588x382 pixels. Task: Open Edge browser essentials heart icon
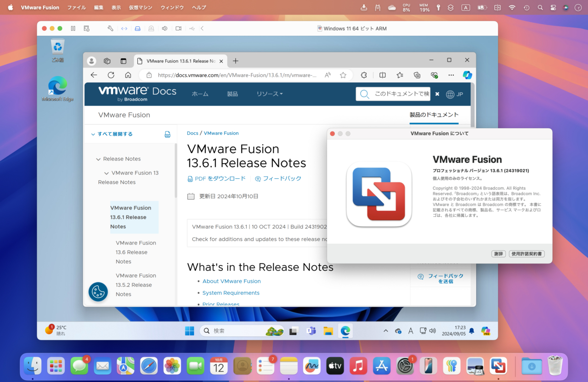[434, 75]
